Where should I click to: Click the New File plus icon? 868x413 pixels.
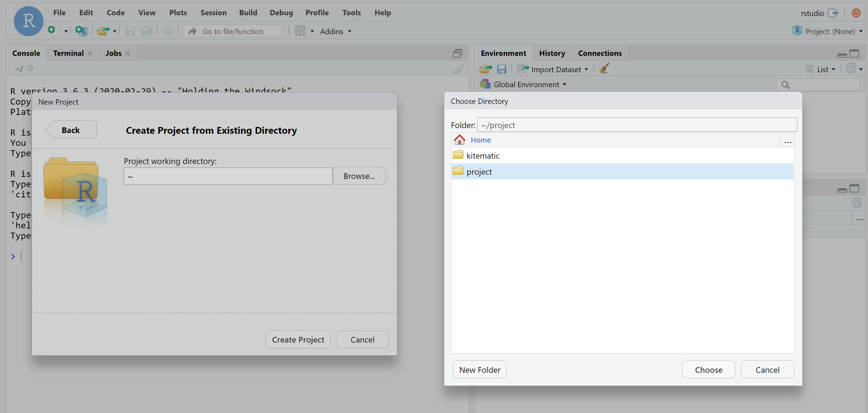(52, 31)
